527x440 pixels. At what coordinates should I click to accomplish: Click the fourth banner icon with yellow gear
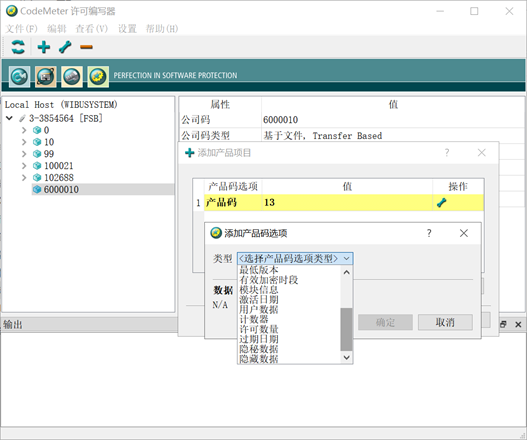coord(98,77)
